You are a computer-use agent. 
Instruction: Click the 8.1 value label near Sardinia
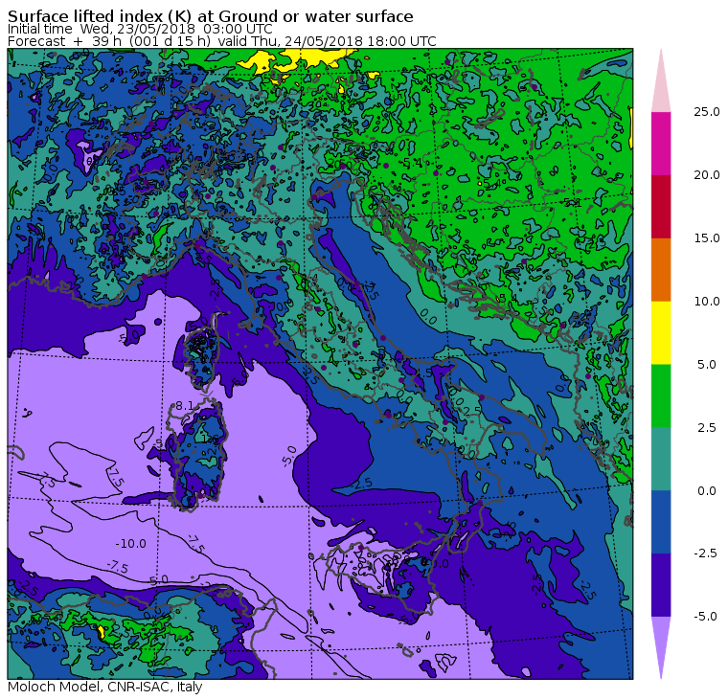tap(183, 406)
